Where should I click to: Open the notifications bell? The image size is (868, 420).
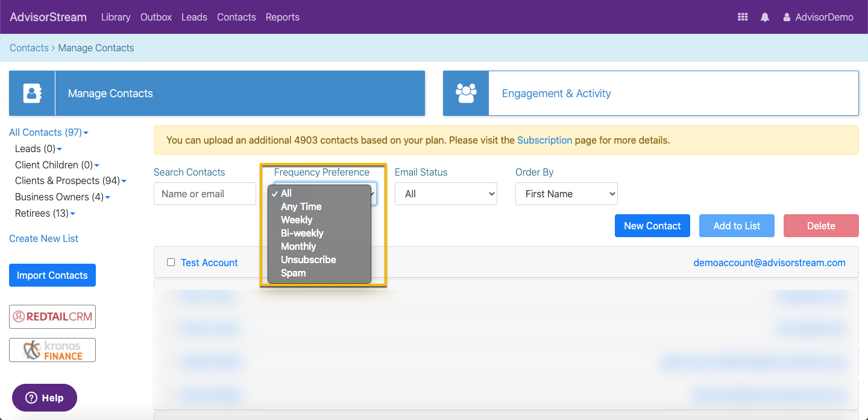pyautogui.click(x=765, y=17)
